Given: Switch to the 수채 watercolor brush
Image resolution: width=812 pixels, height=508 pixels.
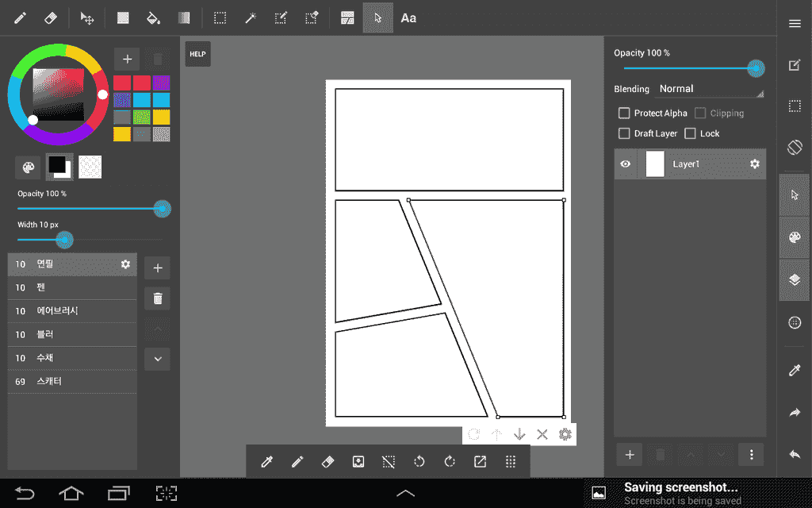Looking at the screenshot, I should pyautogui.click(x=71, y=358).
